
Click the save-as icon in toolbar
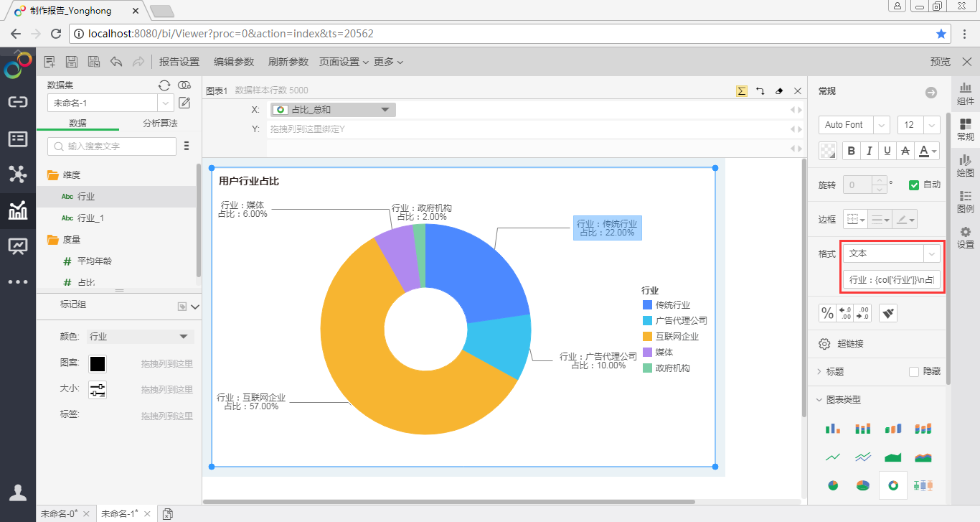[93, 62]
